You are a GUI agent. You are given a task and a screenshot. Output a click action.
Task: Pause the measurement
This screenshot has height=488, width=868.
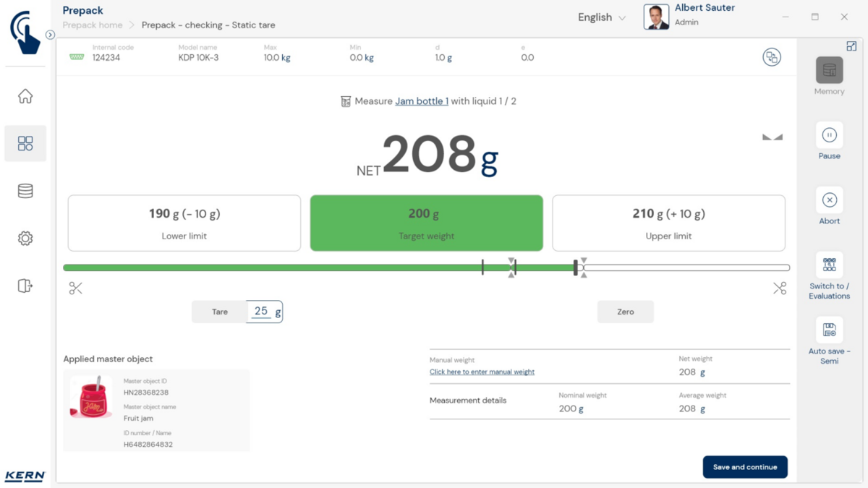829,135
